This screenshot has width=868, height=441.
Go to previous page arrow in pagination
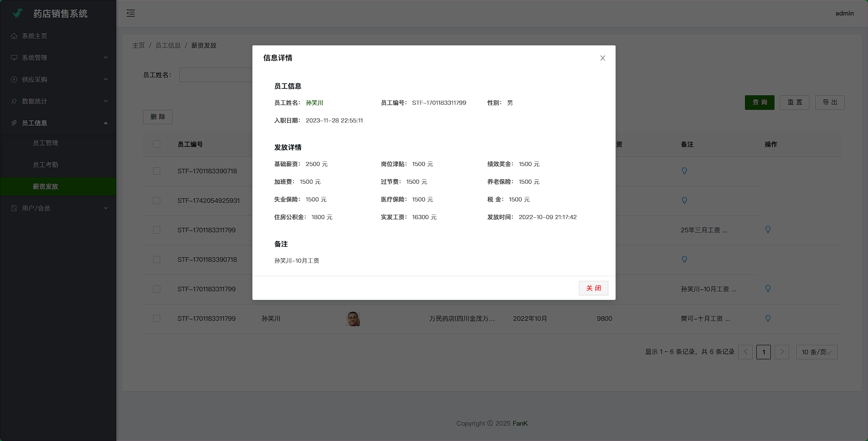(745, 352)
